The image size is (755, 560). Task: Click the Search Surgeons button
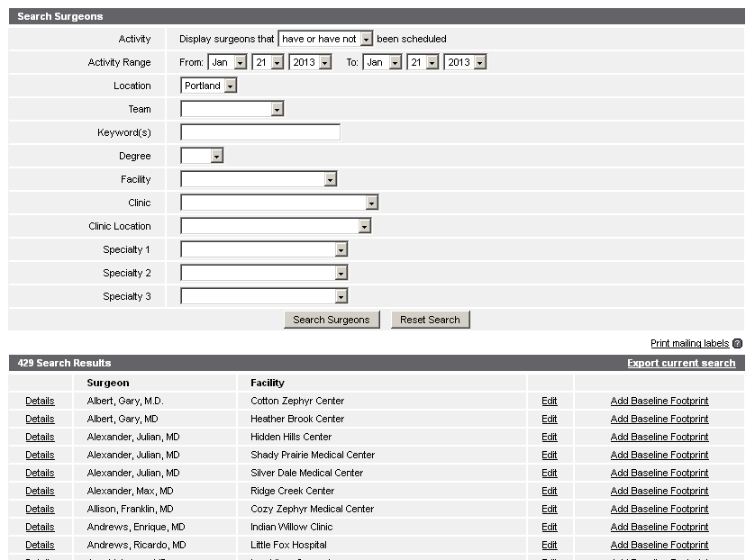[332, 320]
